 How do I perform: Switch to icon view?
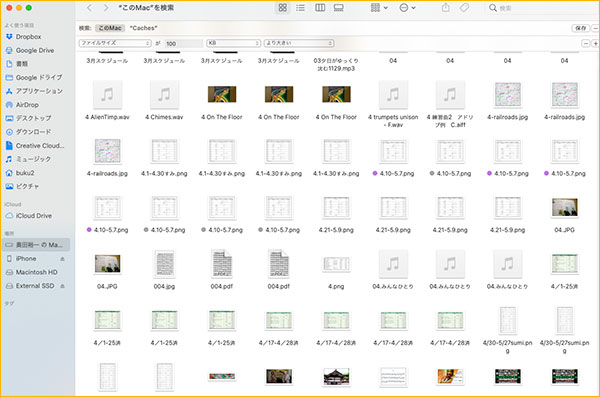pos(282,8)
